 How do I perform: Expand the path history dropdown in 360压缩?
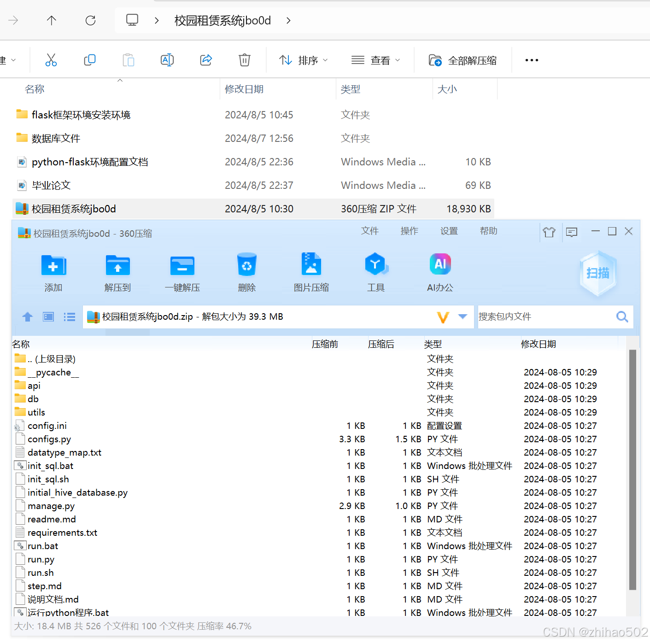[463, 316]
